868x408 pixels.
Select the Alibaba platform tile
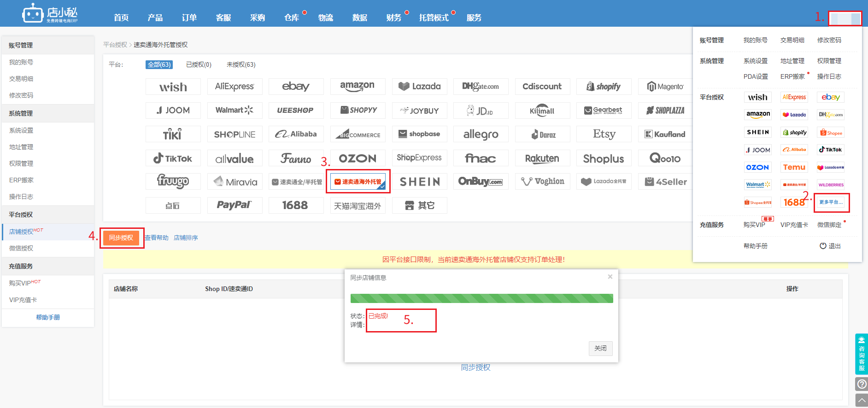click(x=296, y=134)
